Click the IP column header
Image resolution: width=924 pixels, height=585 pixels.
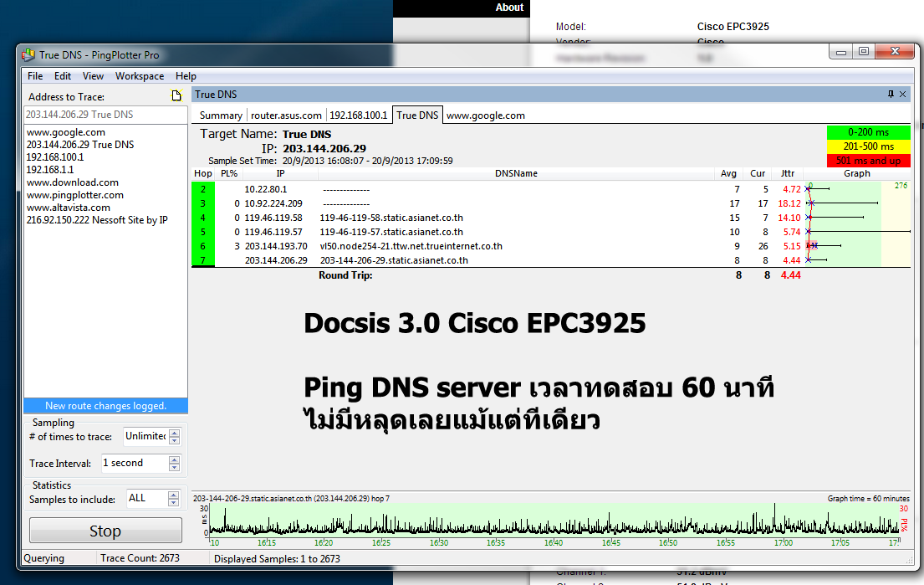coord(280,173)
